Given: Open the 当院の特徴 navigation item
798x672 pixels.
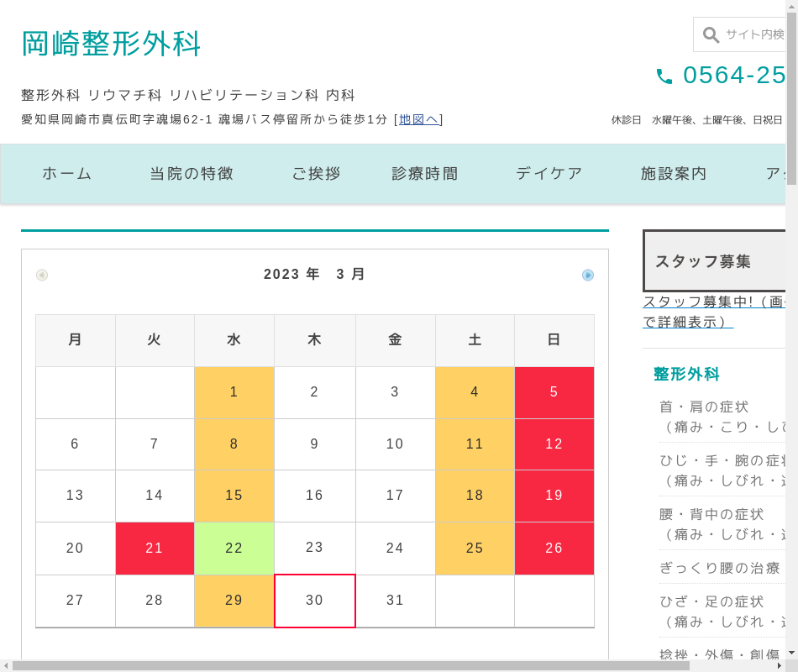Looking at the screenshot, I should (x=192, y=174).
